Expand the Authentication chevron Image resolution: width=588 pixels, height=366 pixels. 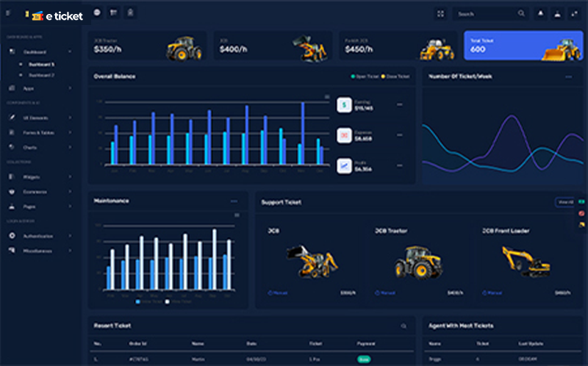(70, 235)
